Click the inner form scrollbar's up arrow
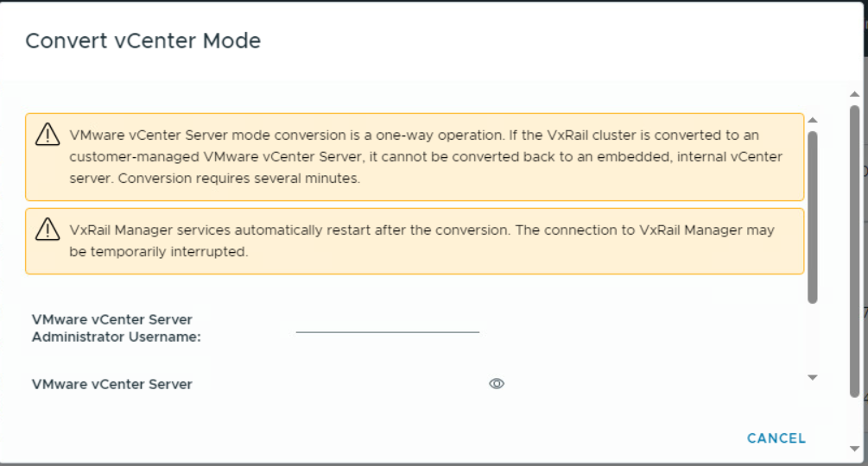This screenshot has height=466, width=868. click(x=812, y=120)
